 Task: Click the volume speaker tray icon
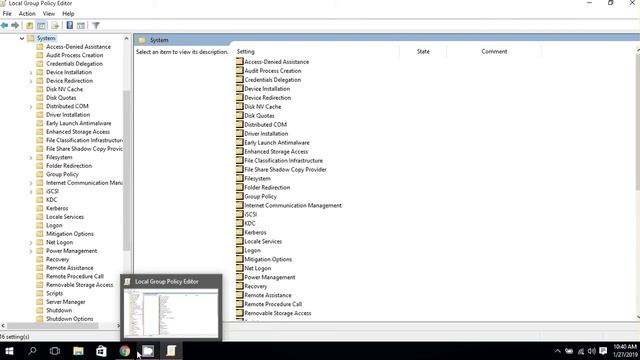click(x=591, y=351)
